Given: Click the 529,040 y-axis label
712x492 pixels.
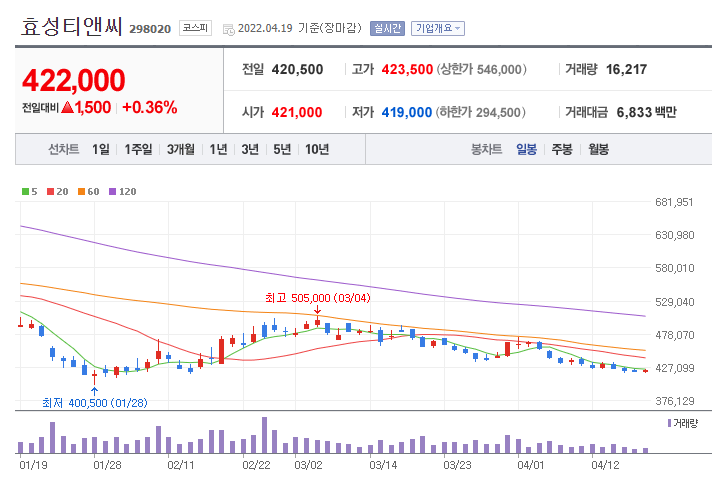Looking at the screenshot, I should 674,302.
